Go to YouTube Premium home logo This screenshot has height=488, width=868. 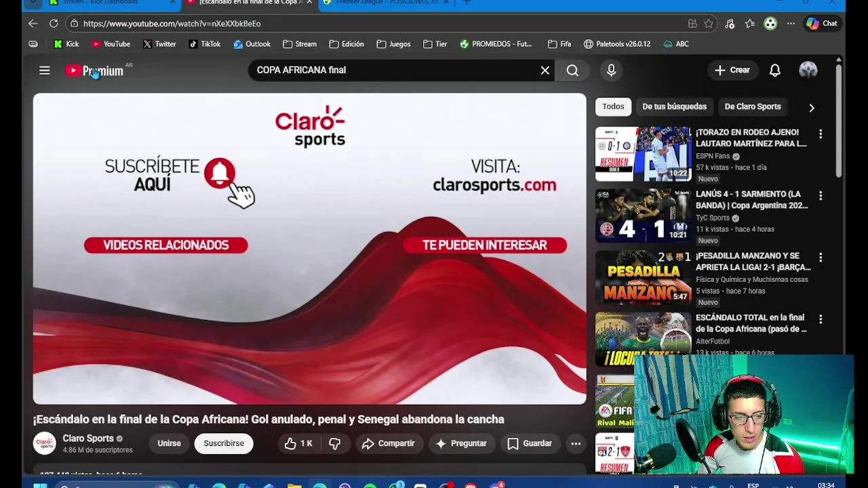pyautogui.click(x=94, y=70)
